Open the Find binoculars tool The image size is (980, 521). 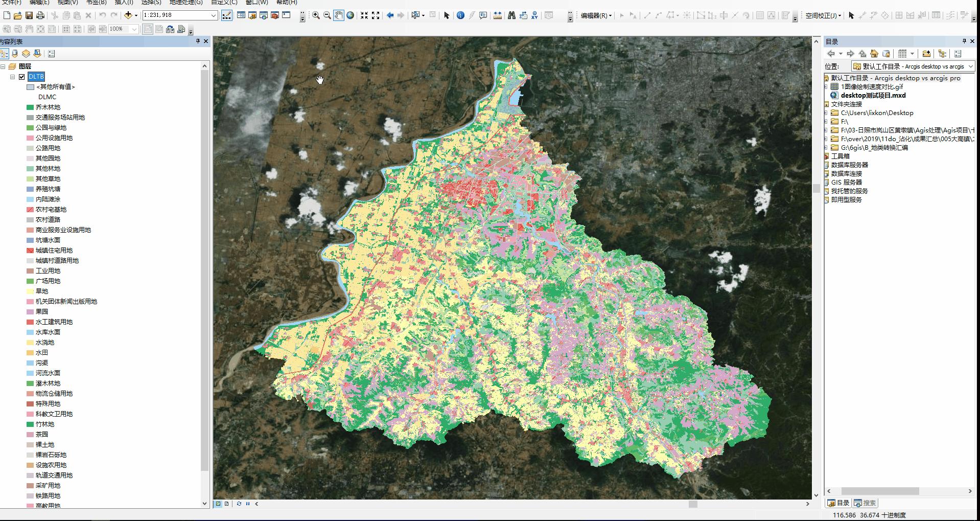tap(512, 15)
